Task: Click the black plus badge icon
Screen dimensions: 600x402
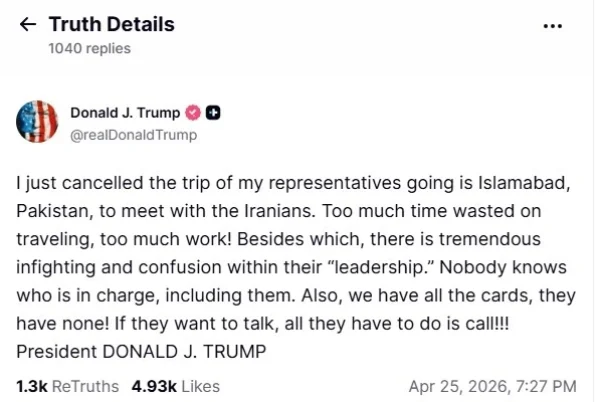Action: [x=212, y=113]
